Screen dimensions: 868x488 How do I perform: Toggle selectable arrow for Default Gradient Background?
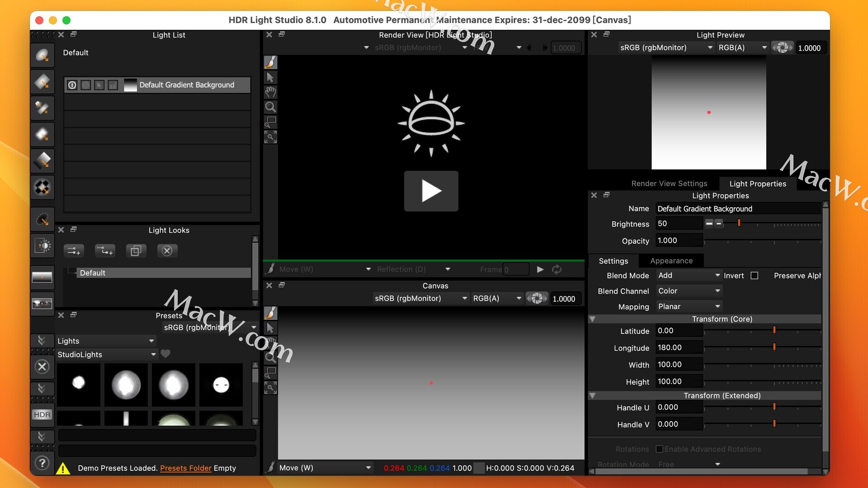pos(99,85)
